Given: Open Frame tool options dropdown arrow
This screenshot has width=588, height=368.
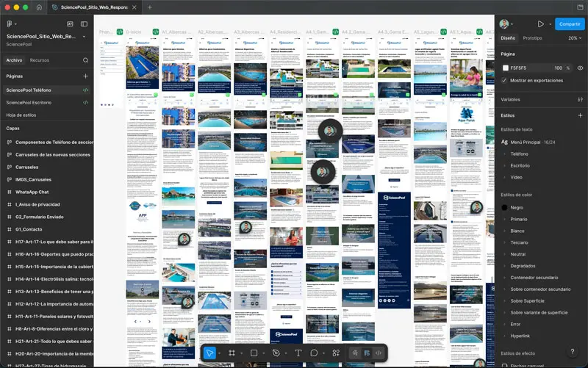Looking at the screenshot, I should click(242, 353).
